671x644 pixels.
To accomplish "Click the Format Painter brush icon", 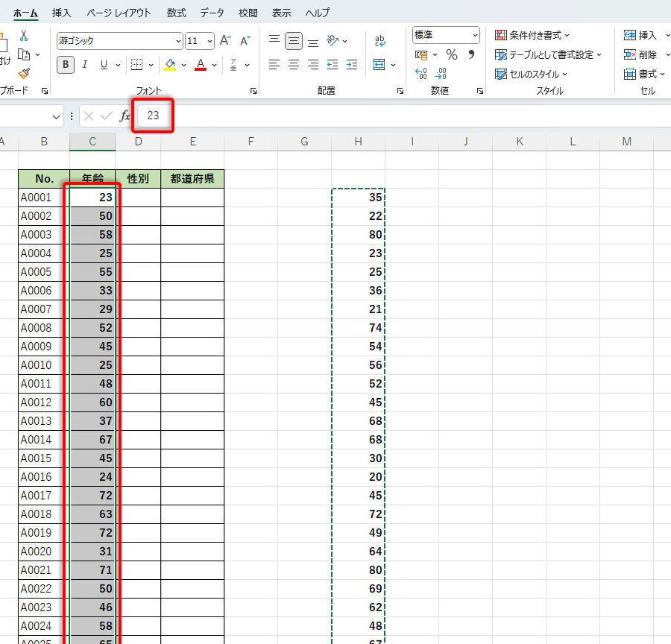I will pos(24,73).
